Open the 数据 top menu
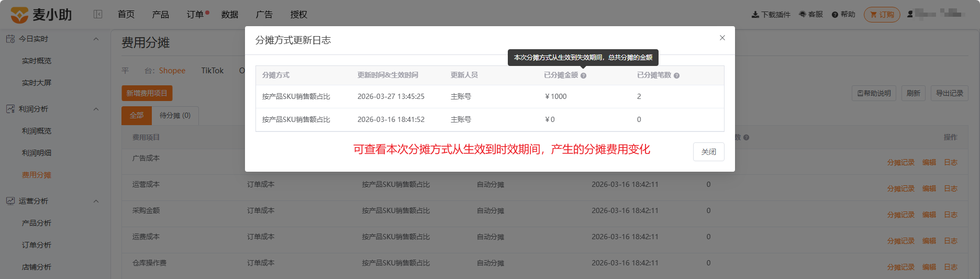 (x=230, y=15)
